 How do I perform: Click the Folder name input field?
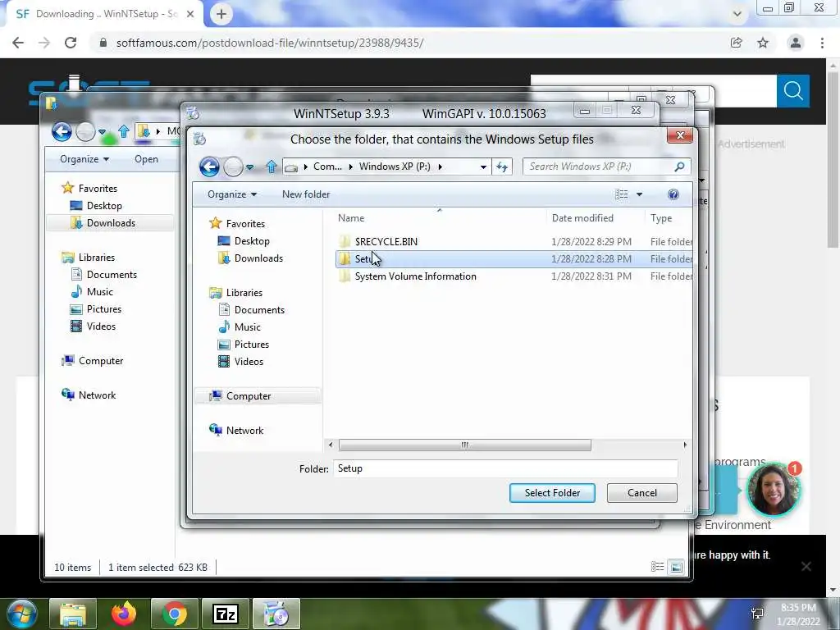(x=505, y=468)
